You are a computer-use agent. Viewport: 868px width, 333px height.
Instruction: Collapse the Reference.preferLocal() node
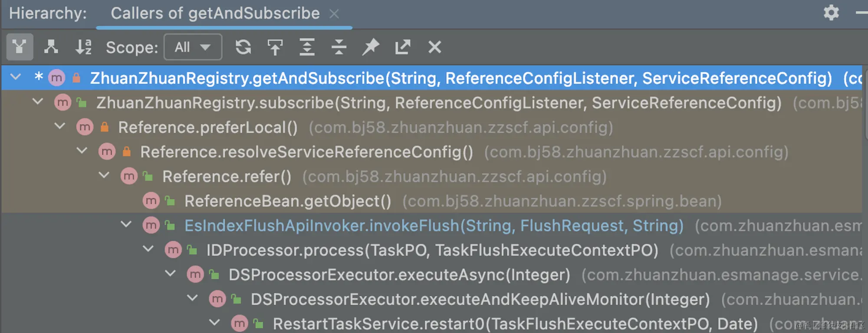pos(60,127)
